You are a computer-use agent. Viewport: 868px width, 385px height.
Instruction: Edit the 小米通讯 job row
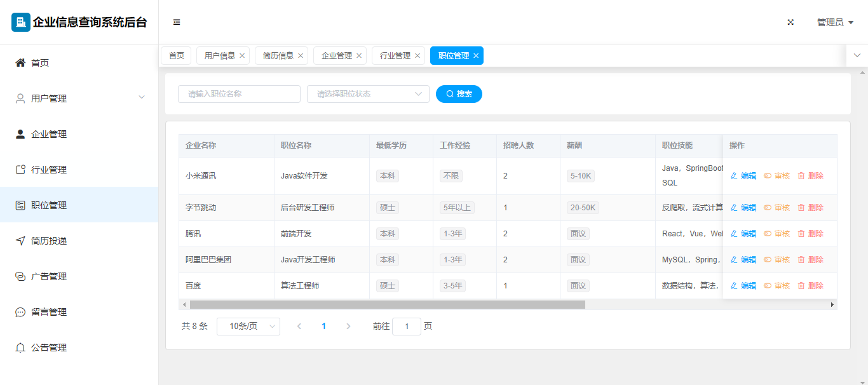pos(743,176)
